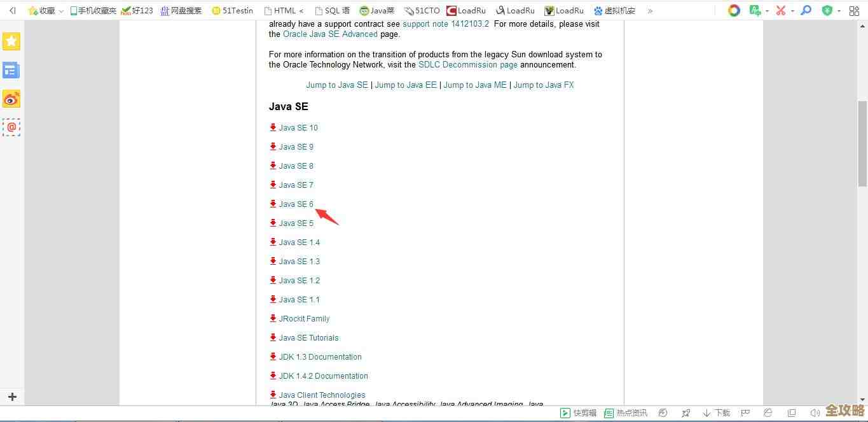The height and width of the screenshot is (422, 868).
Task: Open the Weibo icon in the left sidebar
Action: [11, 99]
